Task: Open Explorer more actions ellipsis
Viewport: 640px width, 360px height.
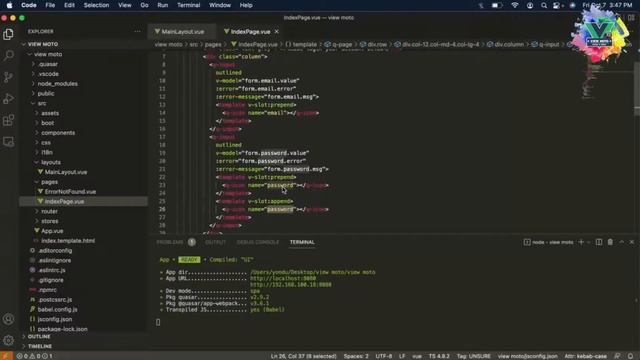Action: click(137, 31)
